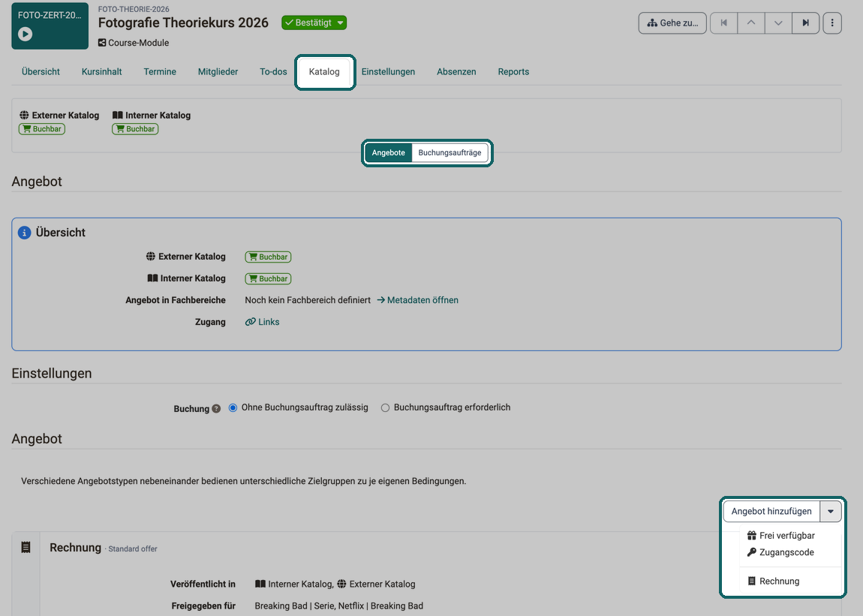Open the Mitglieder tab
The height and width of the screenshot is (616, 863).
pos(218,71)
